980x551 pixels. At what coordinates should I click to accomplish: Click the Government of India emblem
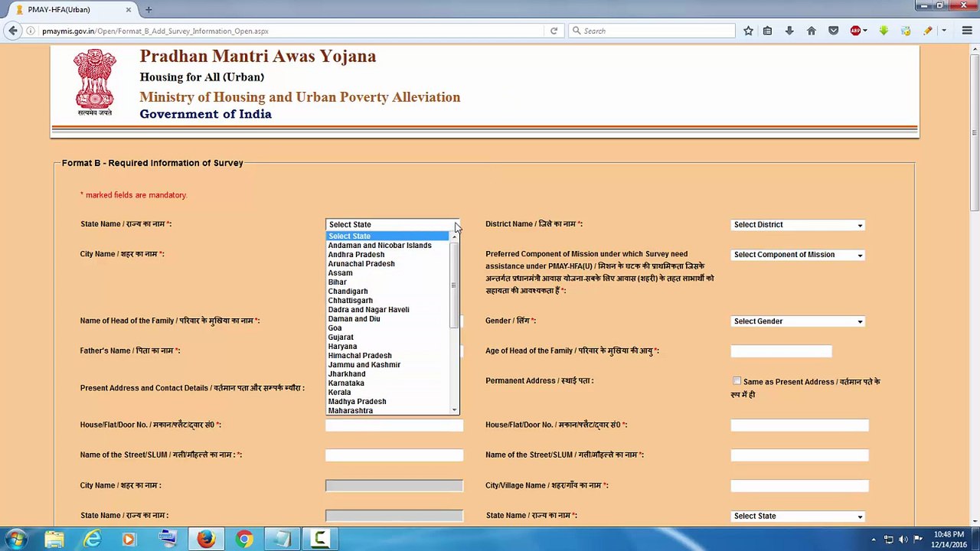[x=95, y=83]
